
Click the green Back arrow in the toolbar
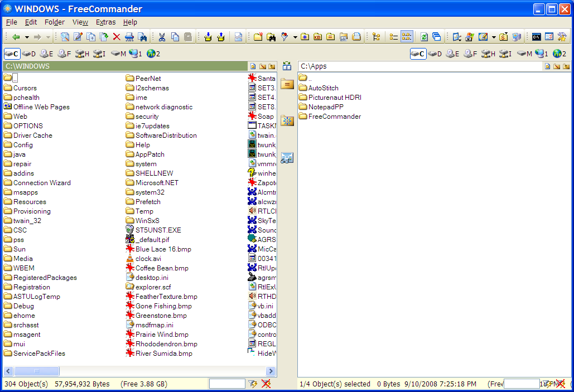(x=16, y=37)
